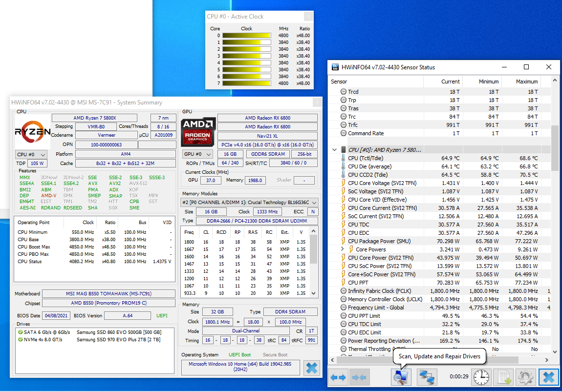The width and height of the screenshot is (562, 392).
Task: Close sensor window with blue X icon
Action: (549, 377)
